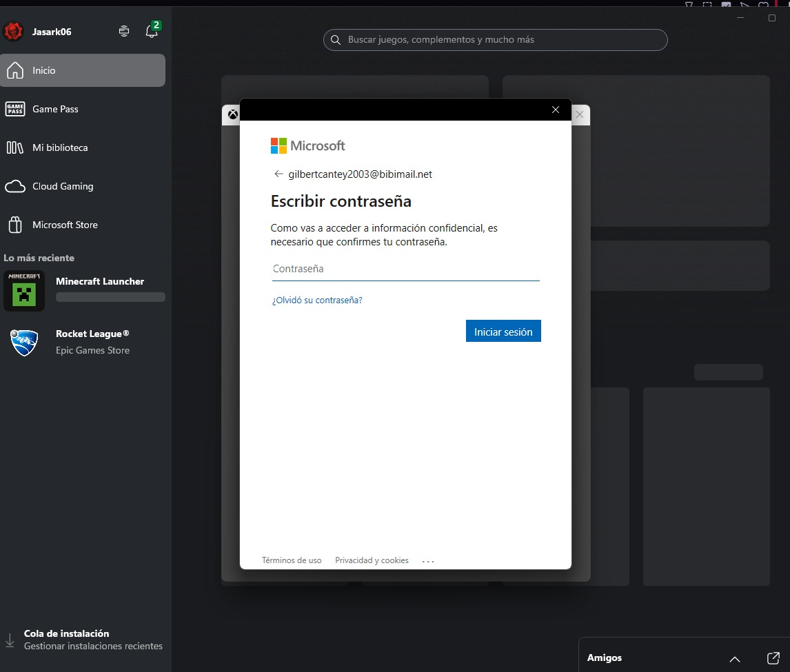Open the Jasark06 profile avatar

tap(13, 31)
